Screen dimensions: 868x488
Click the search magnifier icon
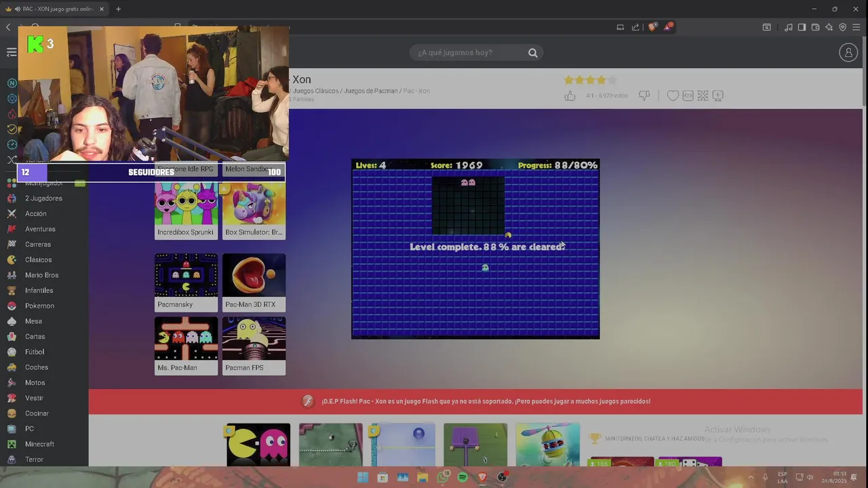pos(533,53)
